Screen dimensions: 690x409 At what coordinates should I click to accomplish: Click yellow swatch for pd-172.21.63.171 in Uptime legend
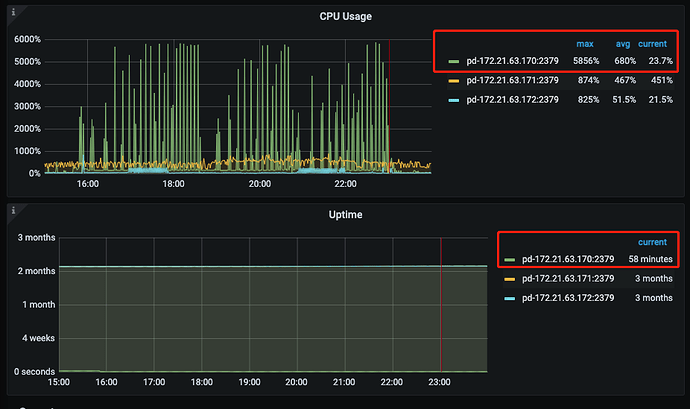click(x=510, y=279)
